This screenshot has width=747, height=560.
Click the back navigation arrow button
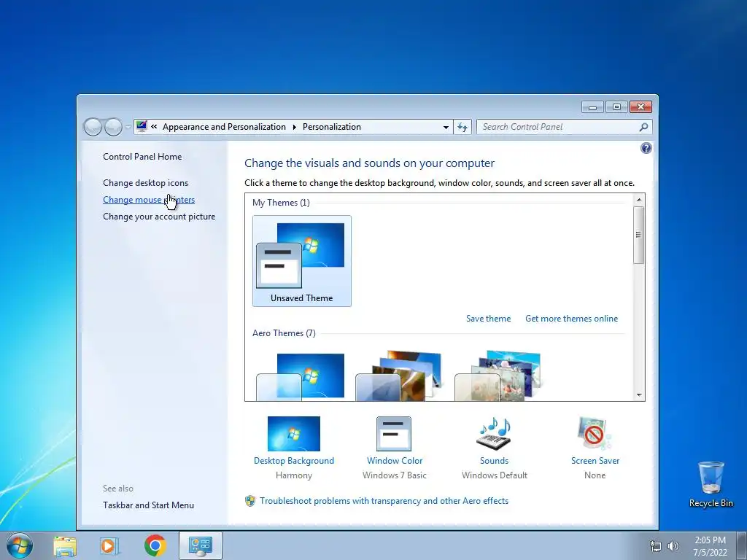[93, 127]
